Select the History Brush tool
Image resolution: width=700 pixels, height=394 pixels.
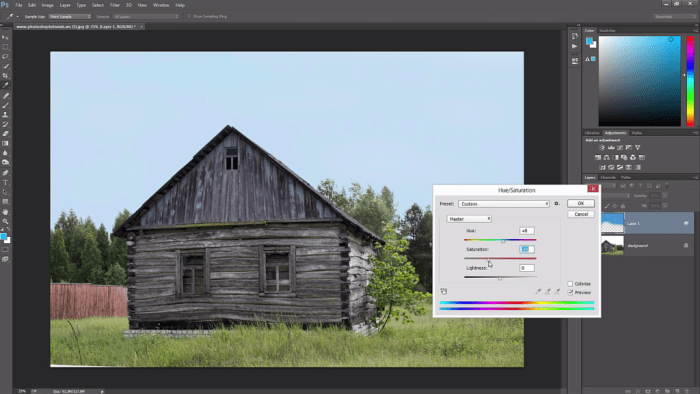[x=5, y=124]
